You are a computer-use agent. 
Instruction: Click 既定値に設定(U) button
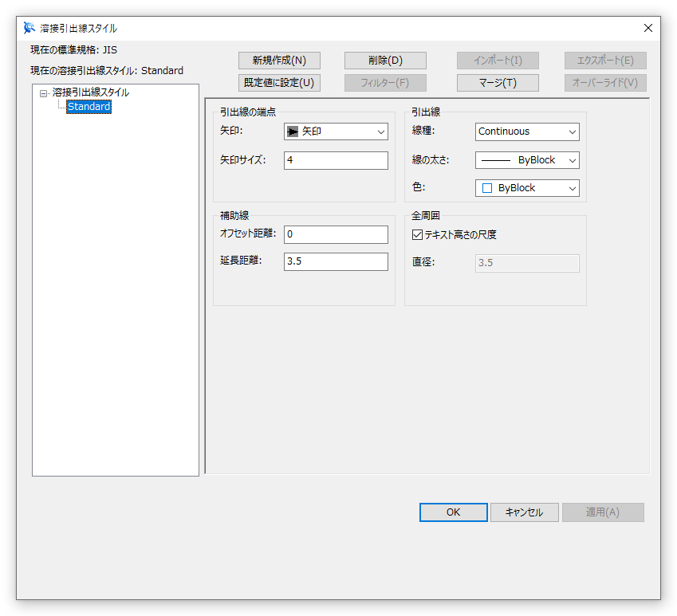(279, 83)
